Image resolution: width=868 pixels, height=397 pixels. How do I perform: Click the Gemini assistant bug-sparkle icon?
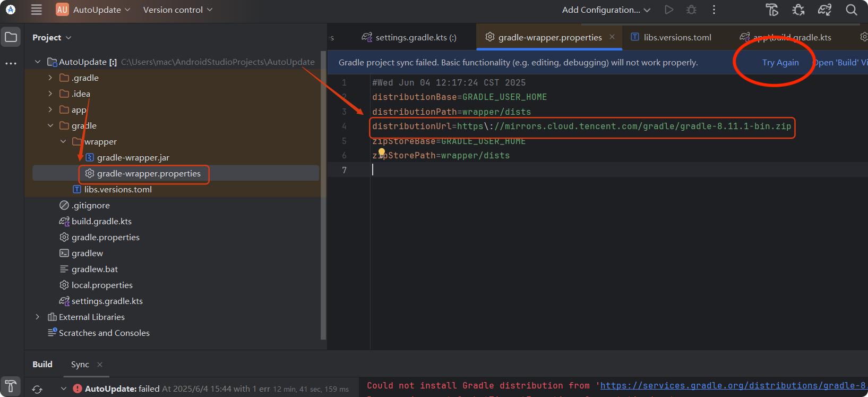[798, 10]
